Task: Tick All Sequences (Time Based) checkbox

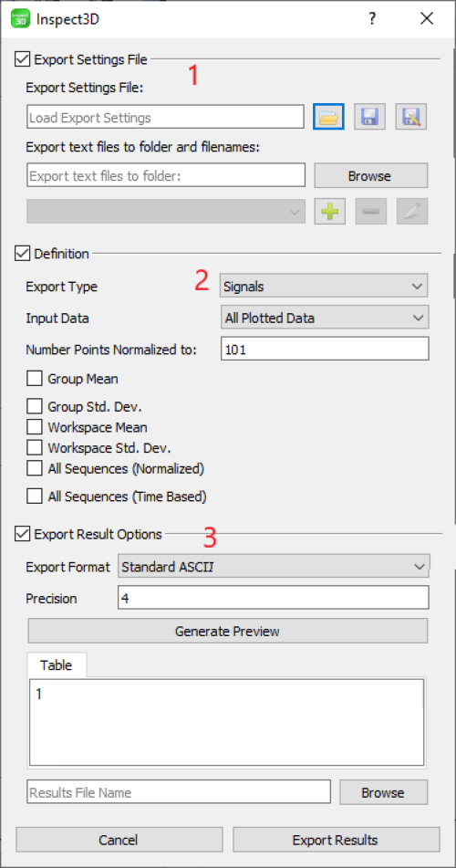Action: pos(35,497)
